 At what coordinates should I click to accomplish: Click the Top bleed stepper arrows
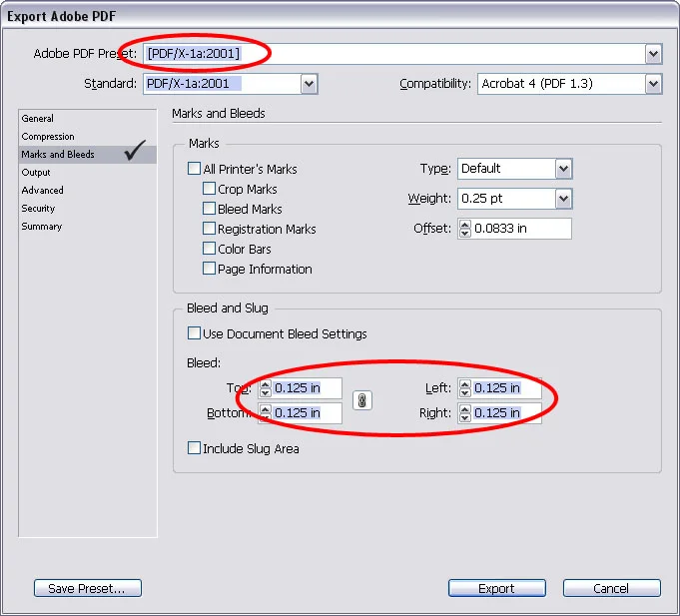click(265, 388)
